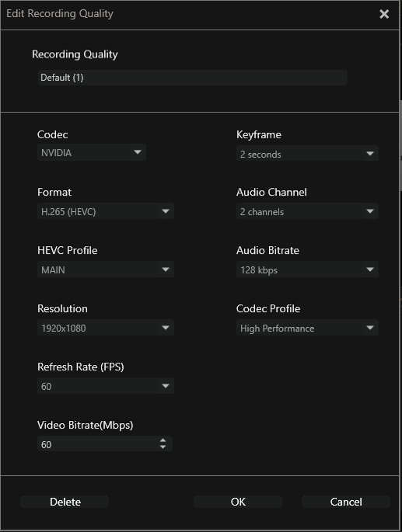Click the Recording Quality name field
The height and width of the screenshot is (532, 402).
(x=192, y=78)
